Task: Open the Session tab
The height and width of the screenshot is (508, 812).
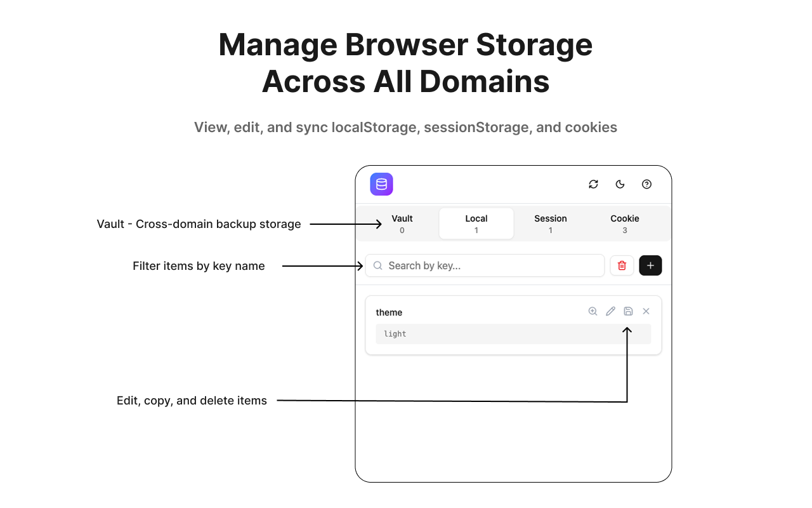Action: [551, 224]
